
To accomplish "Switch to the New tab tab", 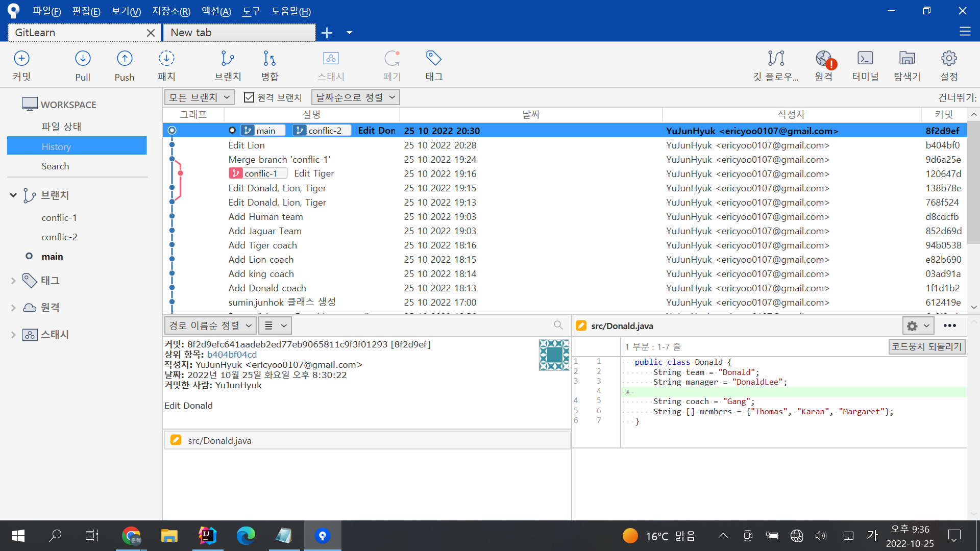I will (239, 33).
